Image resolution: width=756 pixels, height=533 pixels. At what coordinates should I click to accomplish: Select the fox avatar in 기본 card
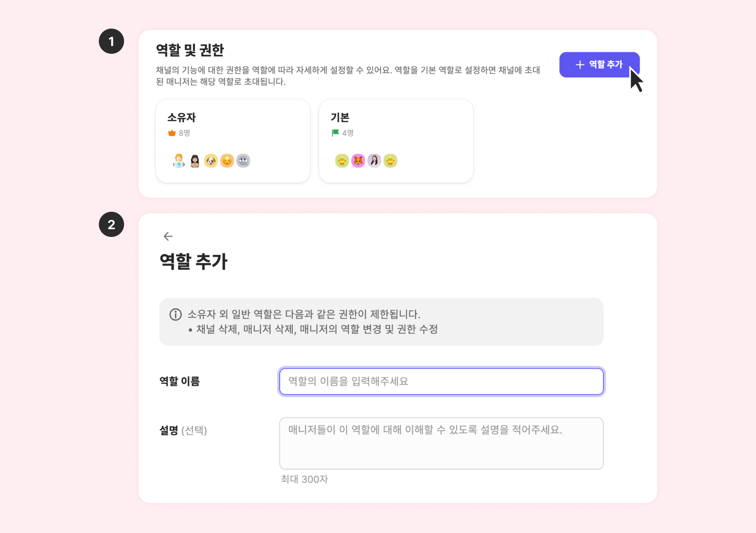pos(358,161)
